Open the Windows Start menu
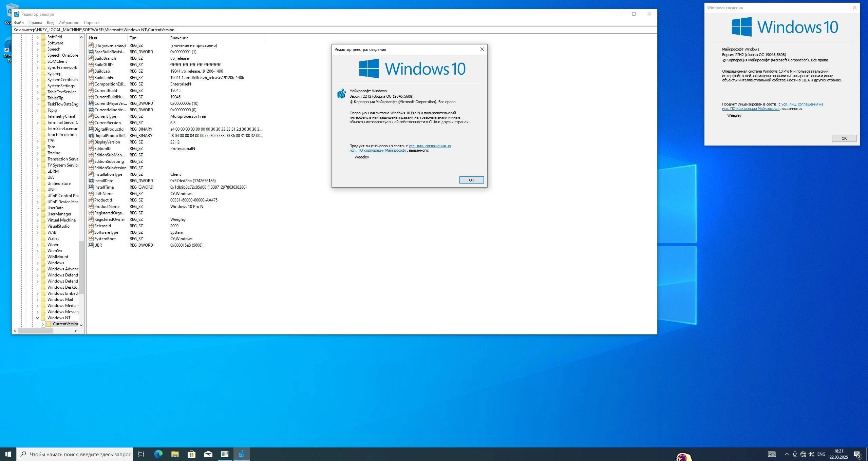Image resolution: width=868 pixels, height=461 pixels. [x=8, y=454]
